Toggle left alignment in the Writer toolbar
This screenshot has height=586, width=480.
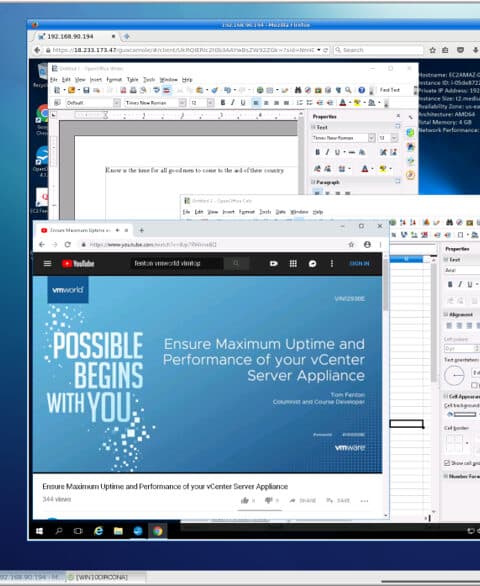click(256, 102)
